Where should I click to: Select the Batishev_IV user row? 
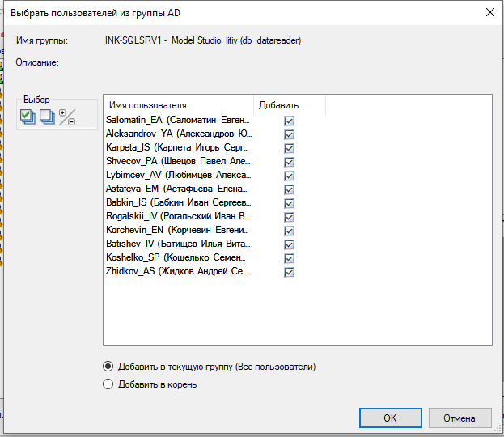tap(178, 244)
